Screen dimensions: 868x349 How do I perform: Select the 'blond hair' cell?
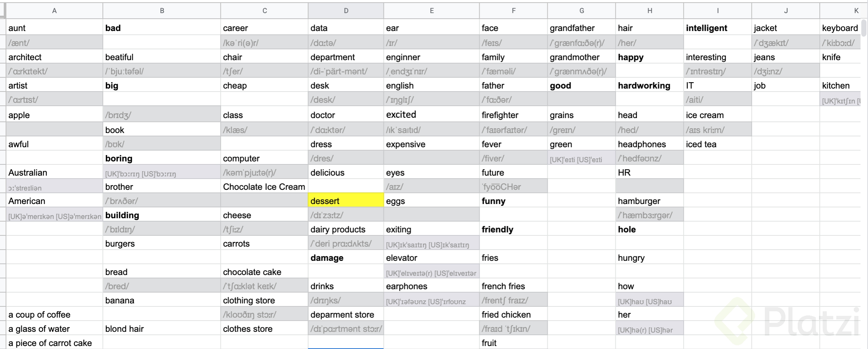click(x=161, y=328)
